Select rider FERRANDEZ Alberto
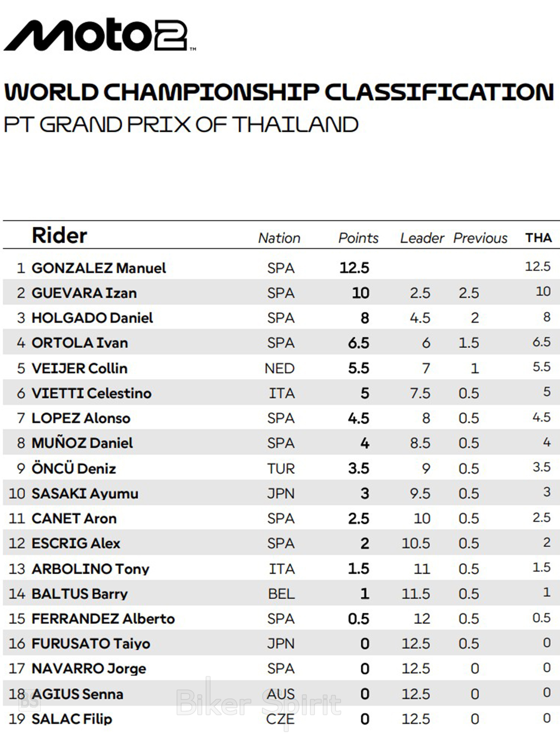560x733 pixels. [103, 619]
